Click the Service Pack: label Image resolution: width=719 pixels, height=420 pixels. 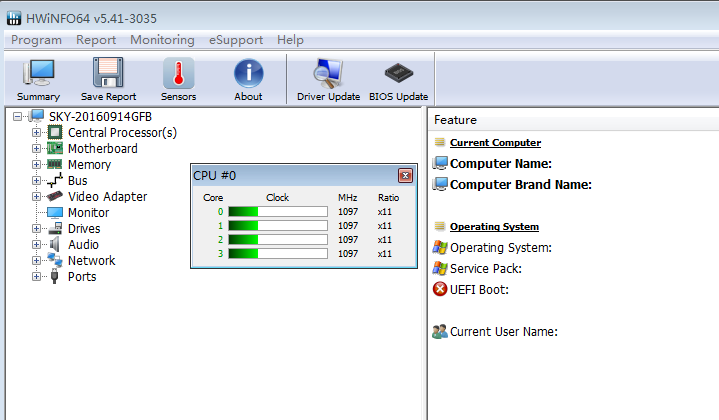(486, 269)
